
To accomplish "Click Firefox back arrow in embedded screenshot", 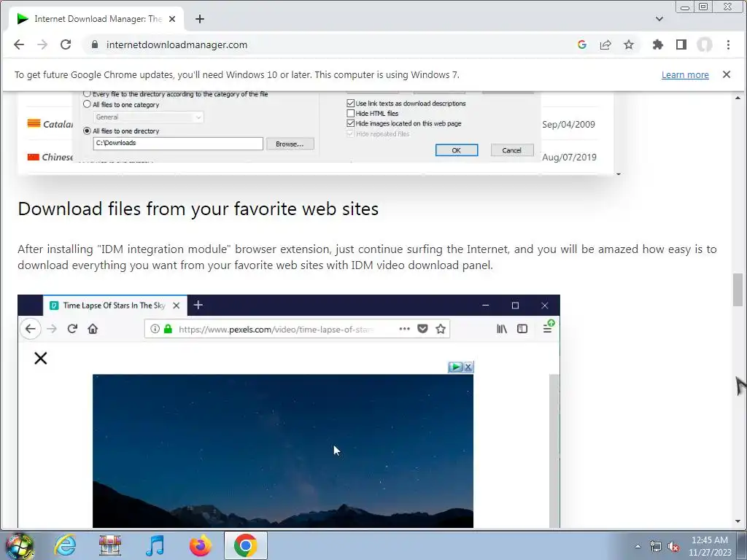I will click(x=30, y=329).
